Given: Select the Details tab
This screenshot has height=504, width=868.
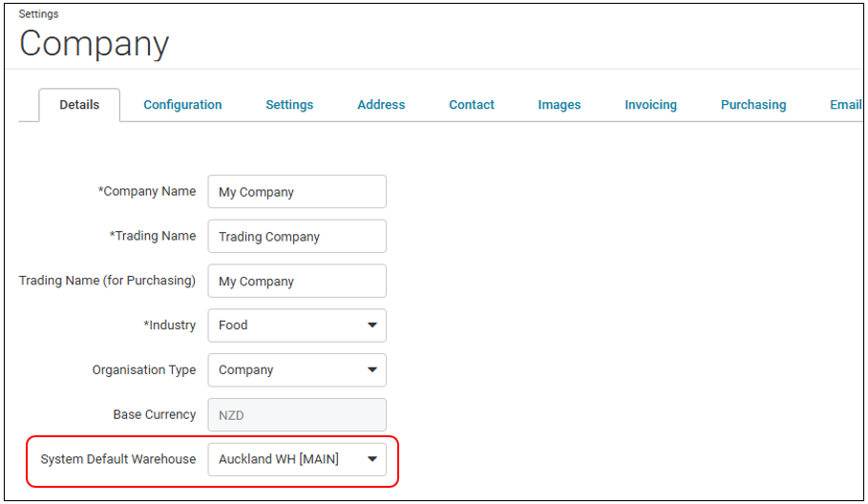Looking at the screenshot, I should click(79, 105).
